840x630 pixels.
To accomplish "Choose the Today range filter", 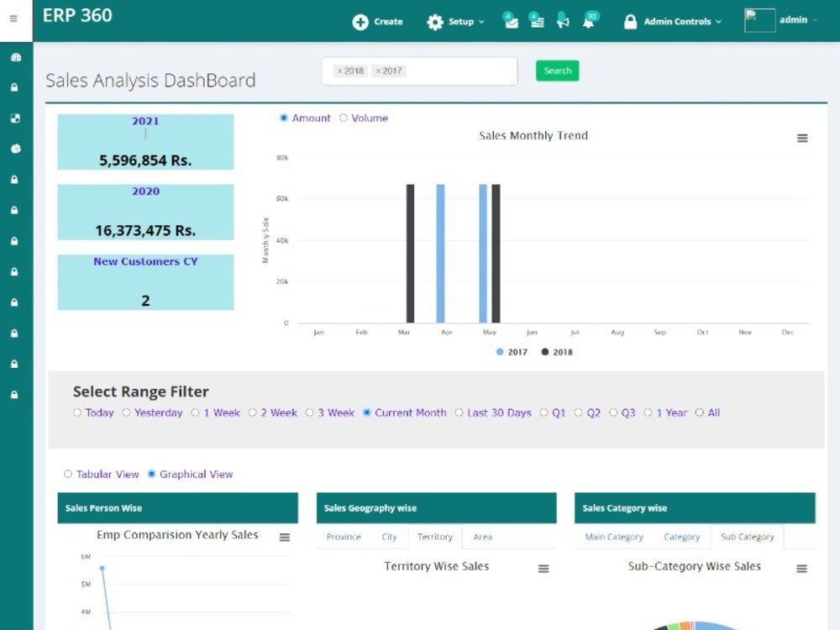I will (x=77, y=412).
